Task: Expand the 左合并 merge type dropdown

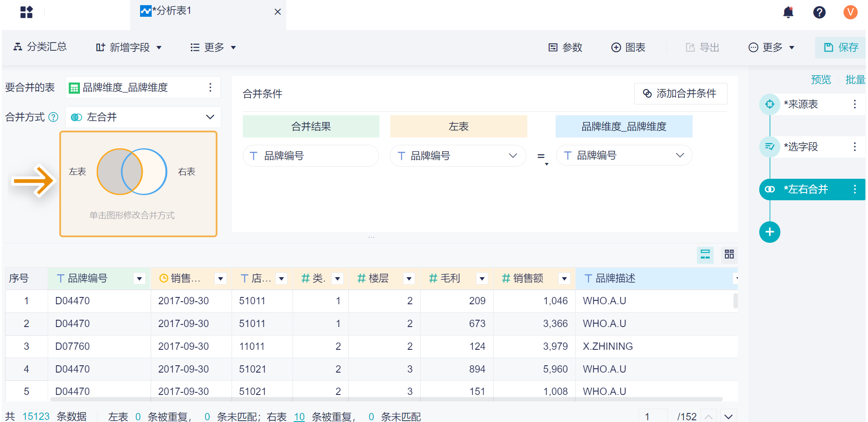Action: [210, 117]
